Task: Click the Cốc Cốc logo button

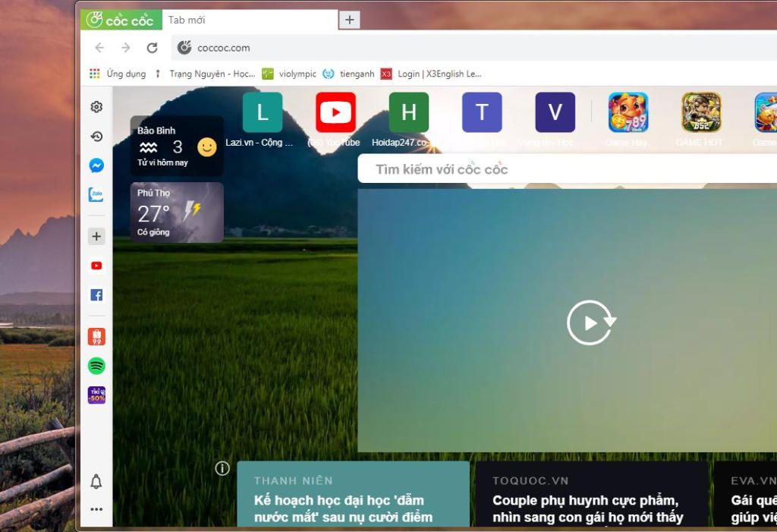Action: click(x=121, y=20)
